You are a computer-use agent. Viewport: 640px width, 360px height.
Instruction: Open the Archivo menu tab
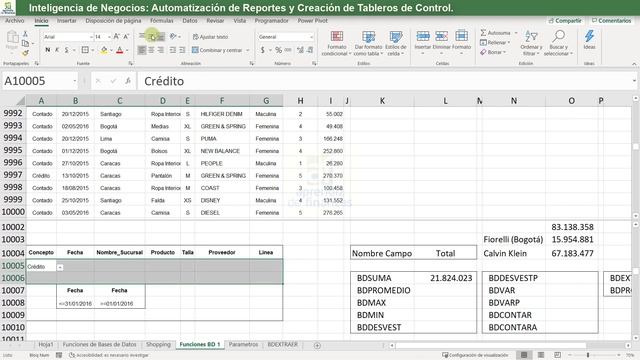[x=15, y=20]
